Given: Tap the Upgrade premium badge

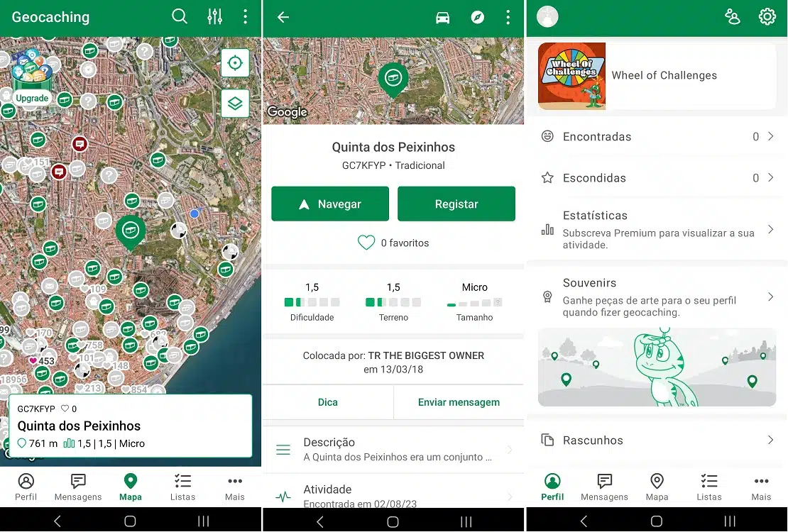Looking at the screenshot, I should point(32,75).
